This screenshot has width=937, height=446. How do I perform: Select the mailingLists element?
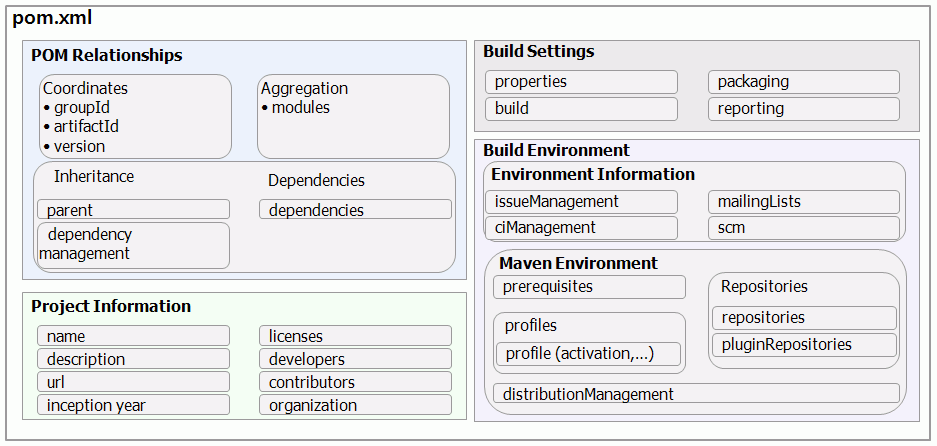pyautogui.click(x=804, y=202)
